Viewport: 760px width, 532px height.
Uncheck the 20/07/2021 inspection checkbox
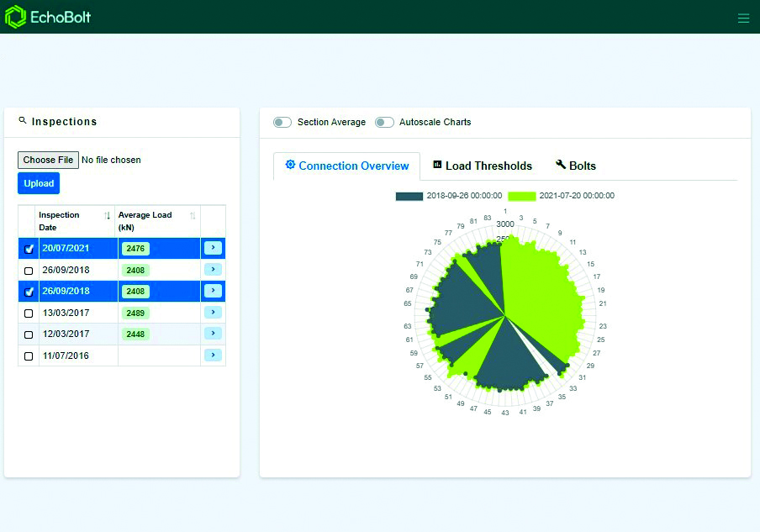tap(29, 249)
